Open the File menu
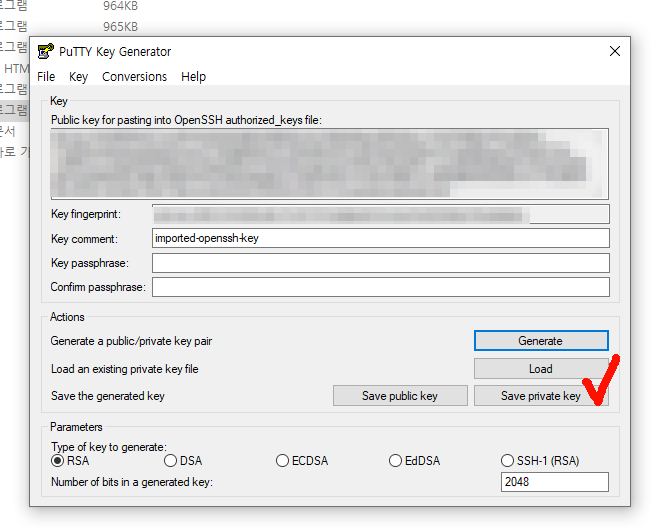The height and width of the screenshot is (531, 656). [46, 77]
